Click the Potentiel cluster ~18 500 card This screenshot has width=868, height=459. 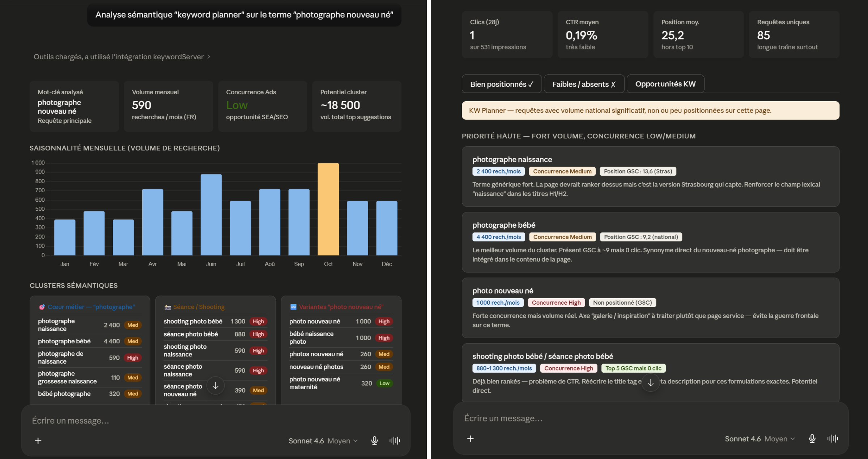pos(357,106)
